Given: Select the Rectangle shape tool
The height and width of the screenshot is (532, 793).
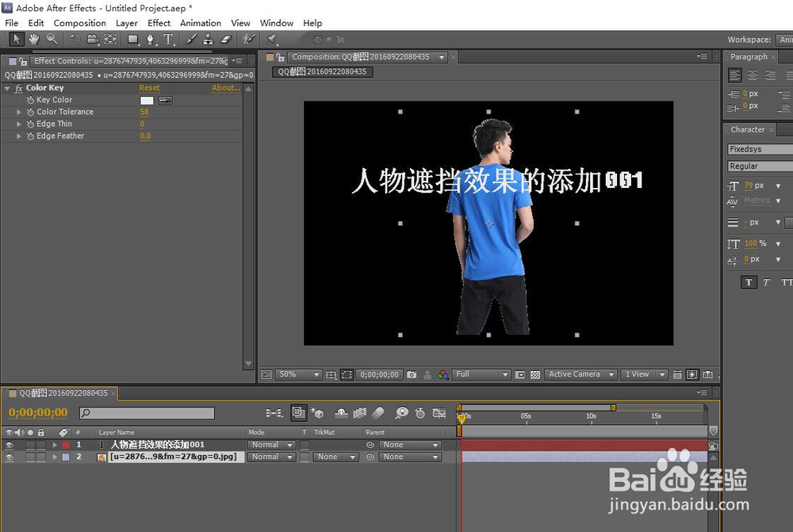Looking at the screenshot, I should (x=133, y=39).
